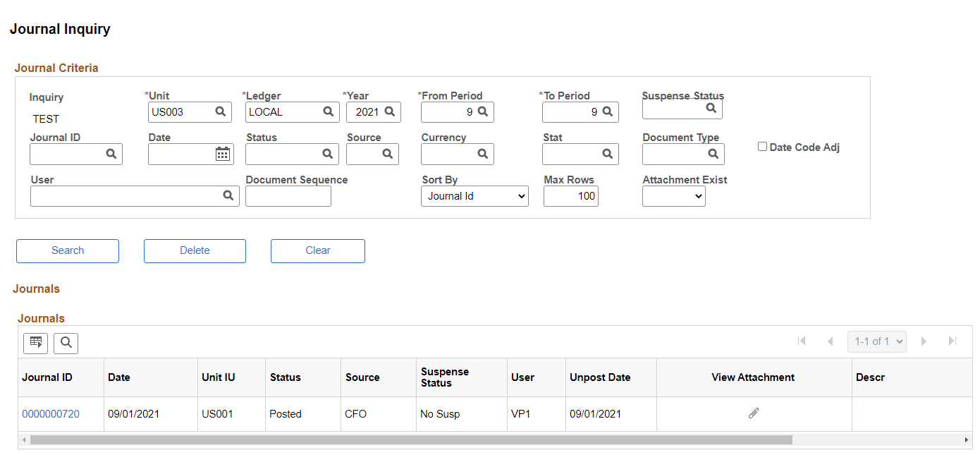The width and height of the screenshot is (980, 455).
Task: Sort by the Status column header
Action: tap(286, 377)
